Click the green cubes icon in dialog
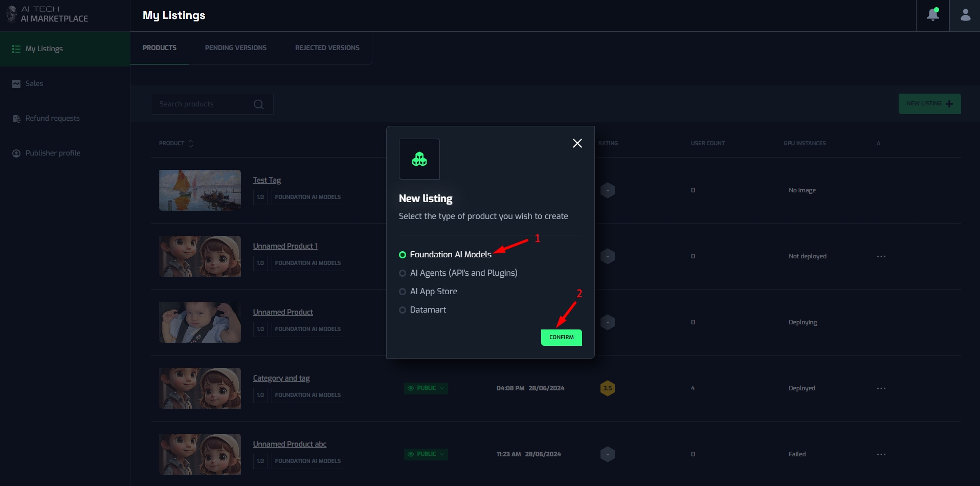The height and width of the screenshot is (486, 980). coord(419,159)
